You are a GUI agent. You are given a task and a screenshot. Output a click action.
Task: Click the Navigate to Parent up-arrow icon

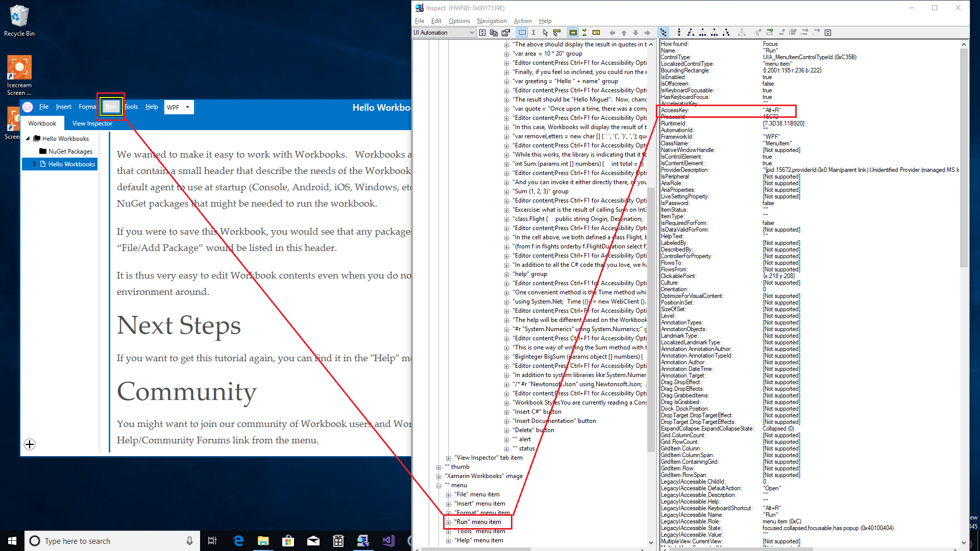click(x=679, y=32)
